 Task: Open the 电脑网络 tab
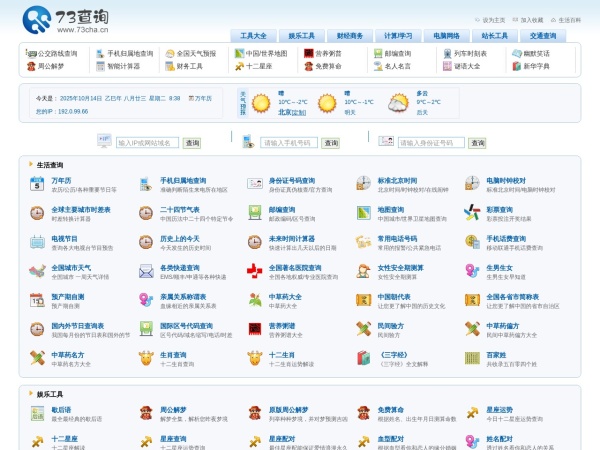point(446,36)
